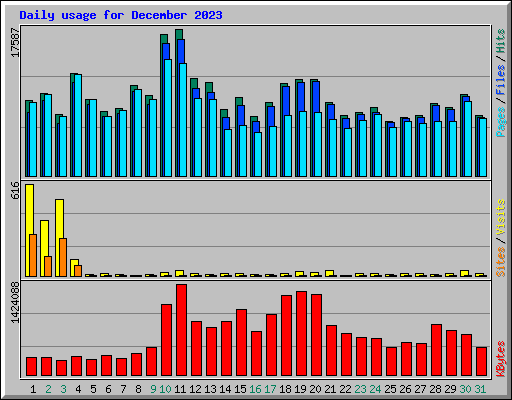Click day 2 on the x-axis
The height and width of the screenshot is (400, 512).
click(48, 389)
